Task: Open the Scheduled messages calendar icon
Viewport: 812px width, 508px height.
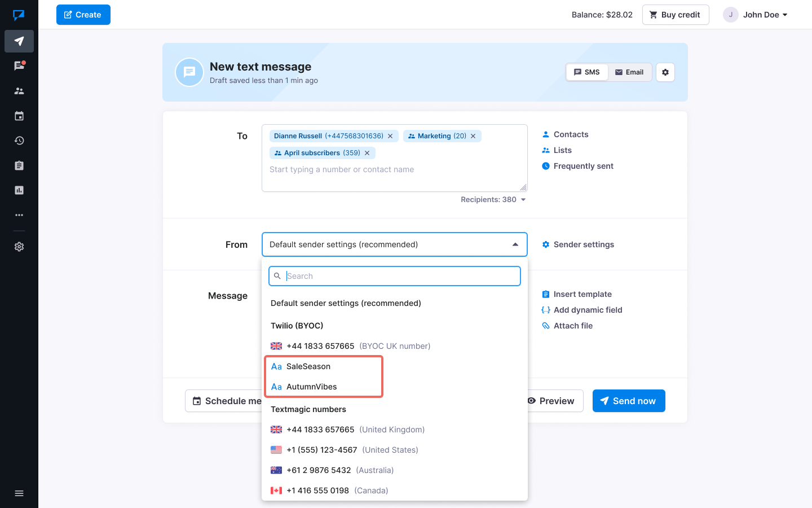Action: coord(19,115)
